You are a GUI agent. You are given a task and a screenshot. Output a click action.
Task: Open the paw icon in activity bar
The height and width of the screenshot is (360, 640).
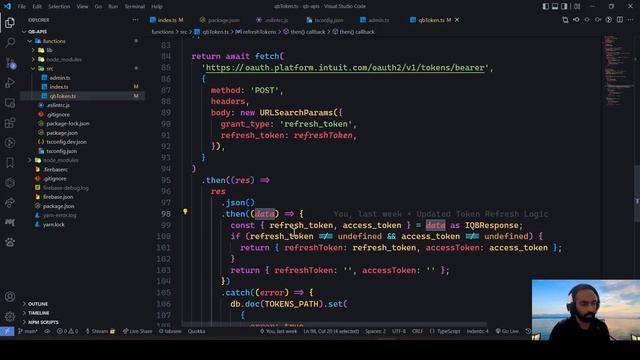click(10, 242)
